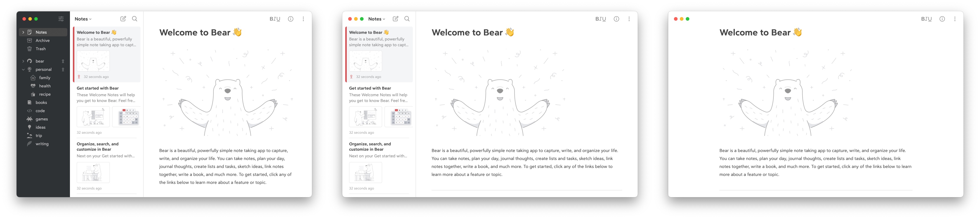Click the books tag in the sidebar
Screen dimensions: 980x219
tap(41, 103)
